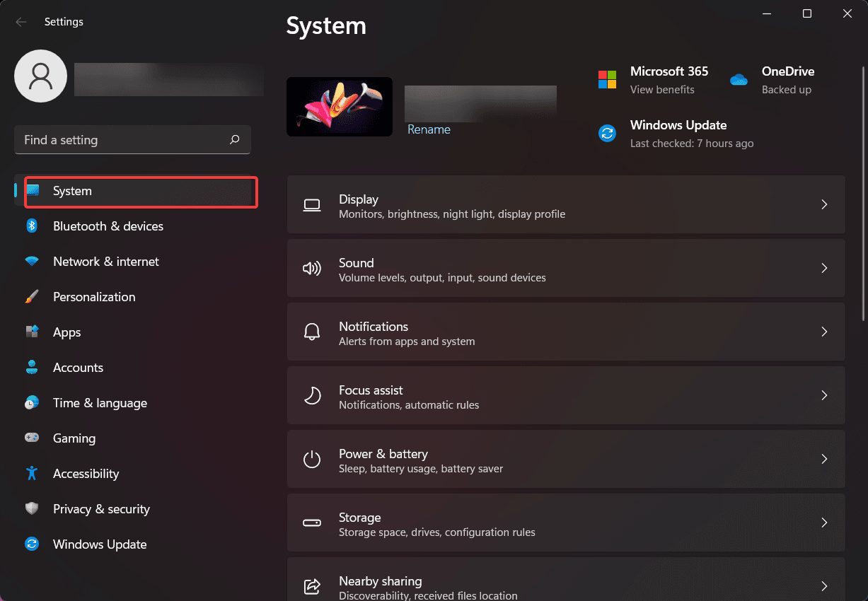Open Microsoft 365 logo tile
Viewport: 868px width, 601px height.
(607, 80)
